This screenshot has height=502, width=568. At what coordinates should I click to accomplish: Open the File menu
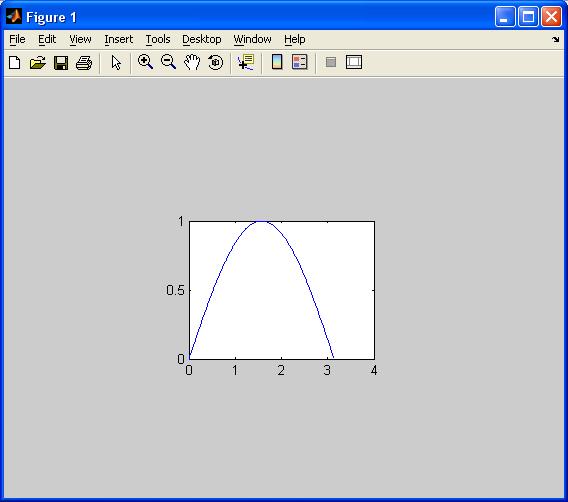(x=17, y=39)
